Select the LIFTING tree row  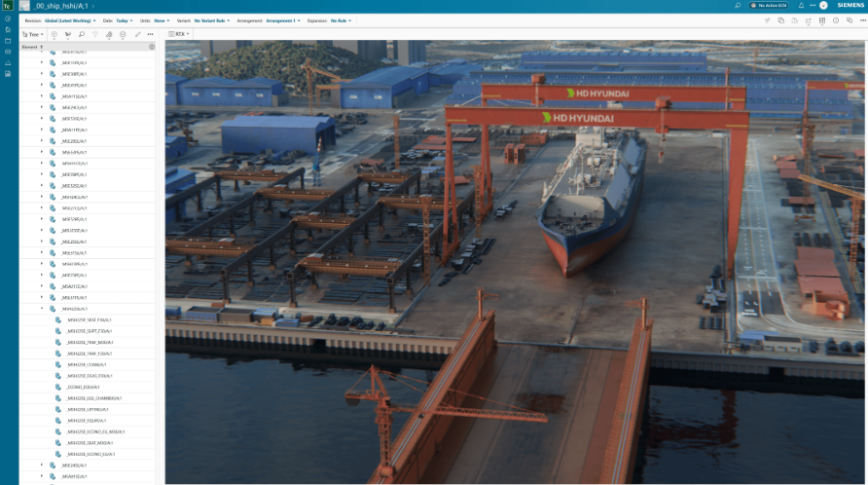tap(87, 409)
